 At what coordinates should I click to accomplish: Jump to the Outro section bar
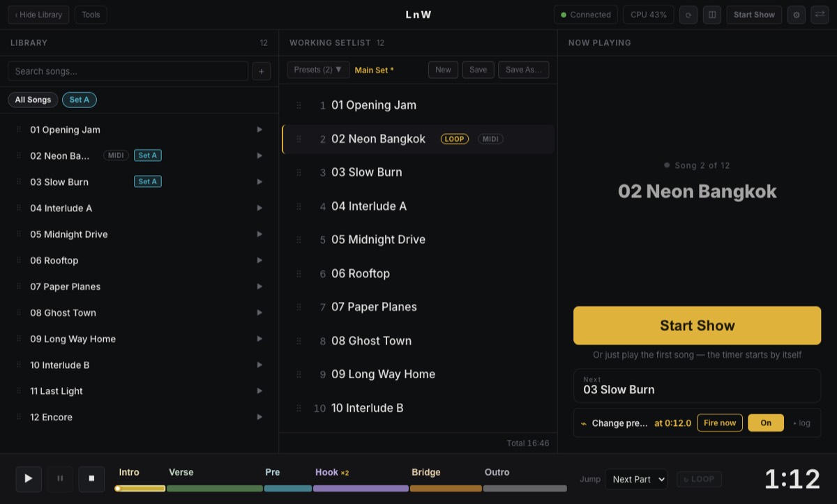(525, 488)
